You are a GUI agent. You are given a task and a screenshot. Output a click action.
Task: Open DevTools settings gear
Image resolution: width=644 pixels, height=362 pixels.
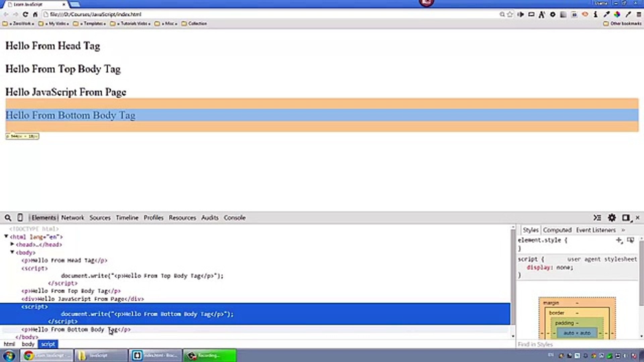point(612,218)
